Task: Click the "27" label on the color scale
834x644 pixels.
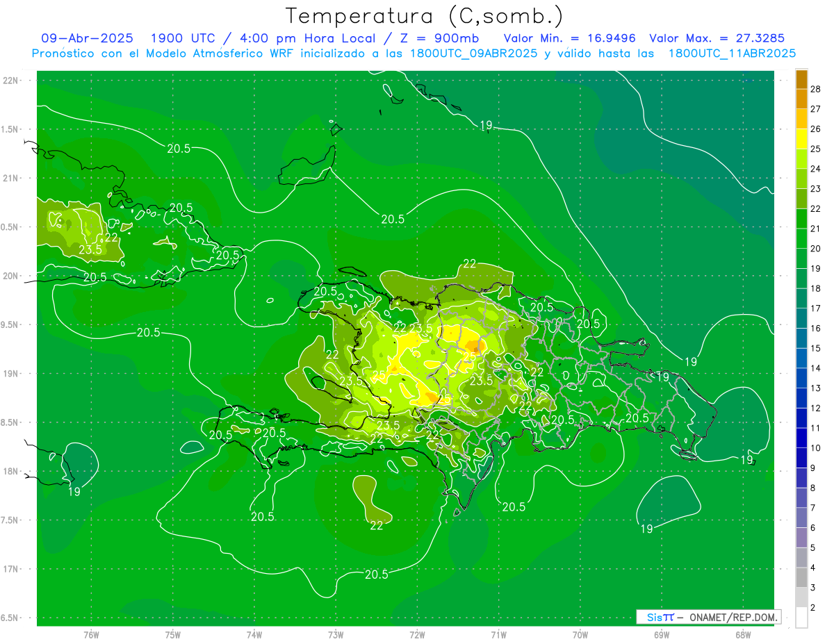Action: coord(817,109)
